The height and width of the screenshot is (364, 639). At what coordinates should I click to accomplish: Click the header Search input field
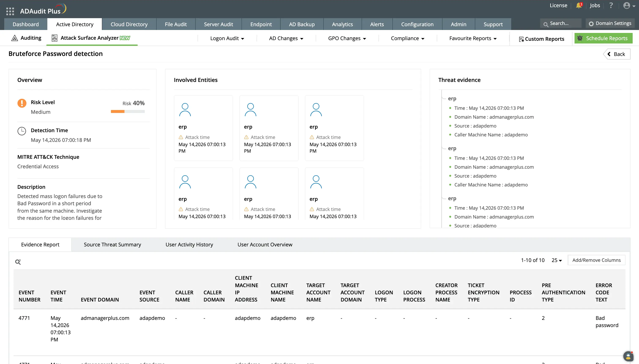(x=561, y=23)
